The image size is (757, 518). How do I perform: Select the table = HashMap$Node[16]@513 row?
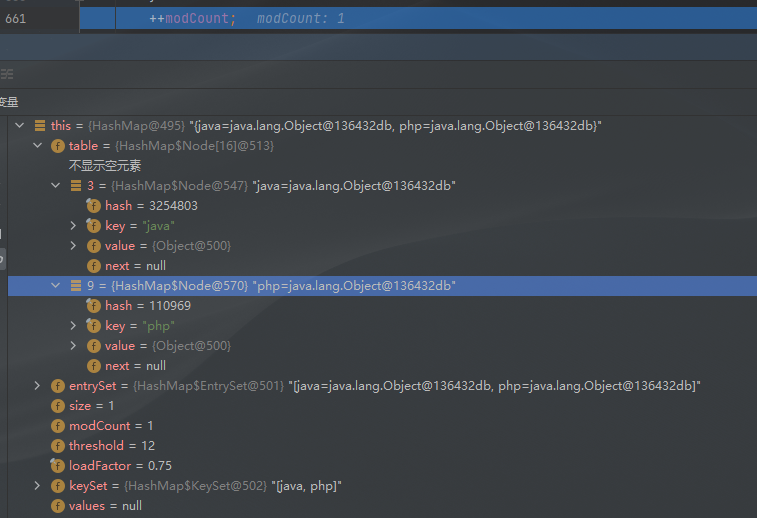pos(382,145)
